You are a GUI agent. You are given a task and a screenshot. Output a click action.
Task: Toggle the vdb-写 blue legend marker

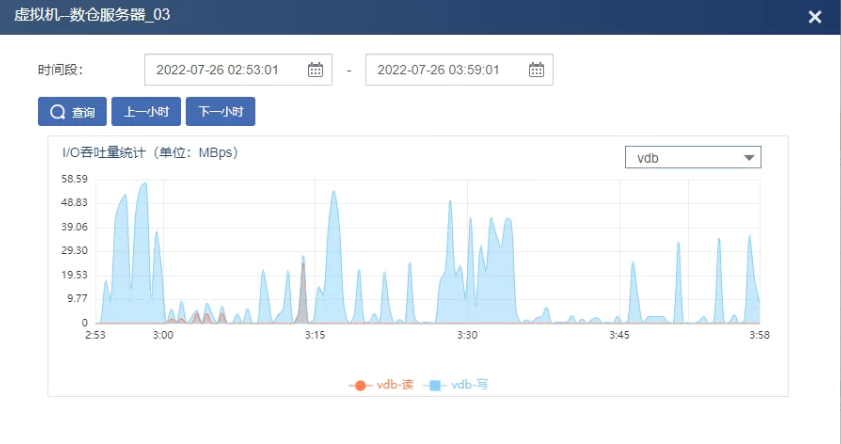pyautogui.click(x=434, y=385)
